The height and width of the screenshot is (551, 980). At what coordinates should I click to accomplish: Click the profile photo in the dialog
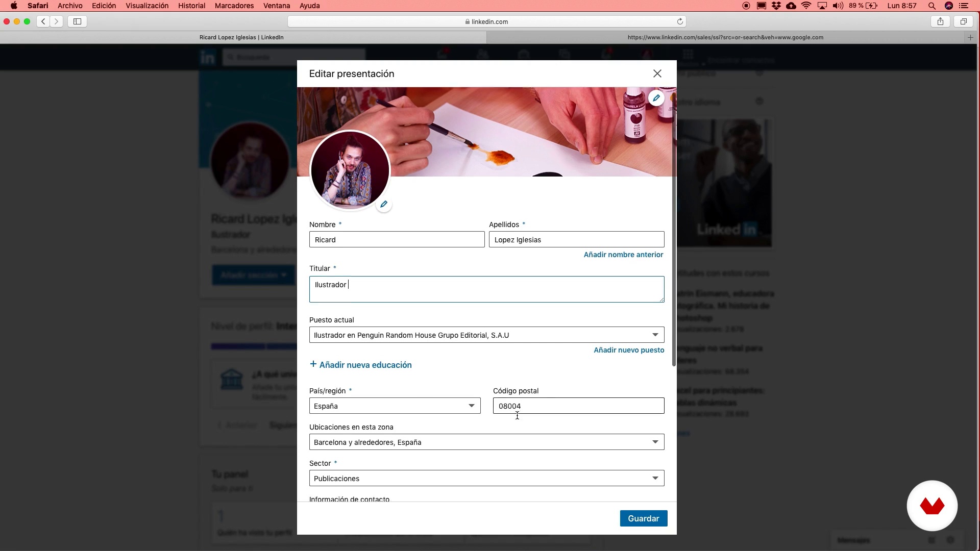[350, 170]
